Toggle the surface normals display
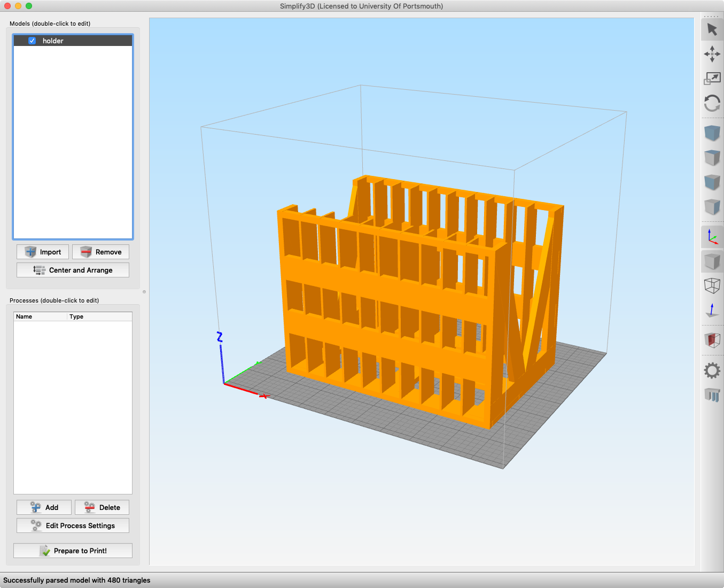Screen dimensions: 724x588 (712, 311)
